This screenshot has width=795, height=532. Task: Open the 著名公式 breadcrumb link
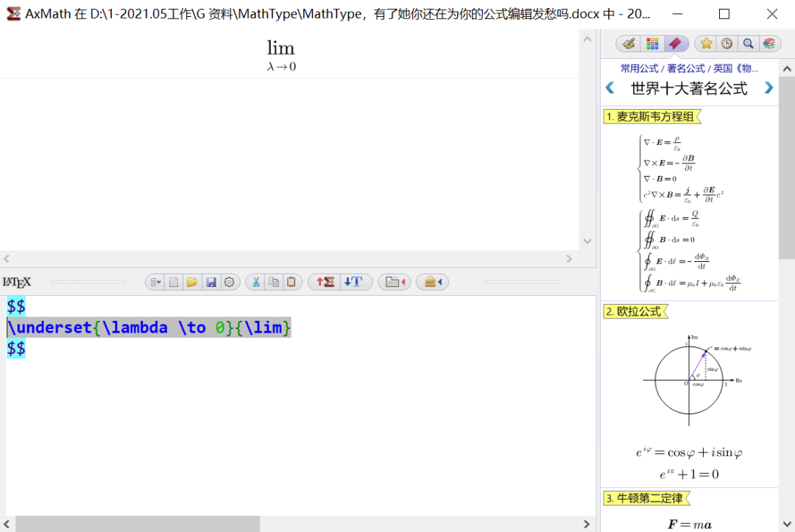click(x=685, y=68)
